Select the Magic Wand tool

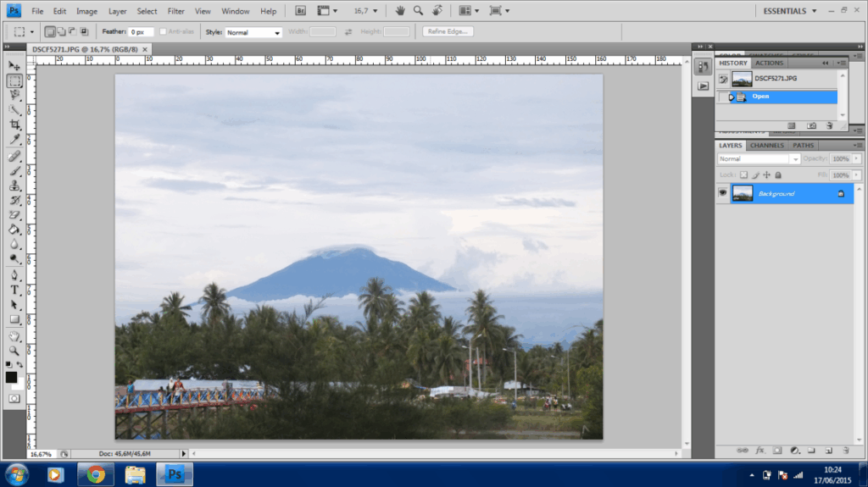pyautogui.click(x=14, y=110)
